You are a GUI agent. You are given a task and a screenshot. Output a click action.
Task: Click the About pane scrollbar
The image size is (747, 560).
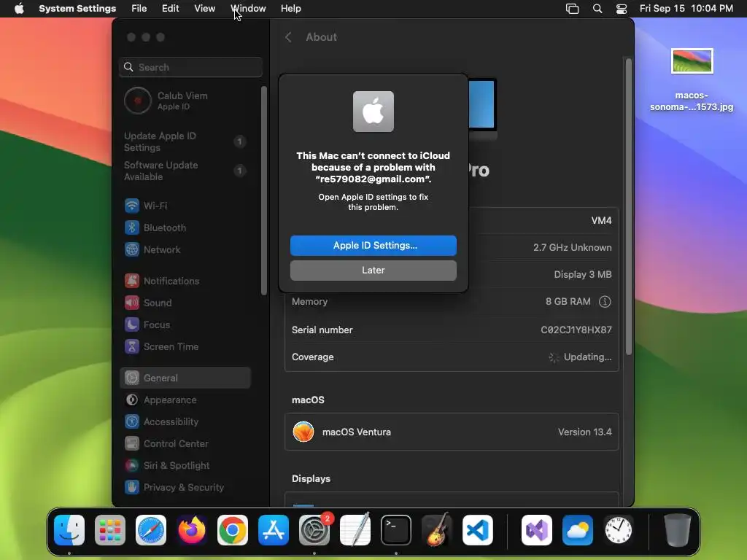pyautogui.click(x=629, y=206)
